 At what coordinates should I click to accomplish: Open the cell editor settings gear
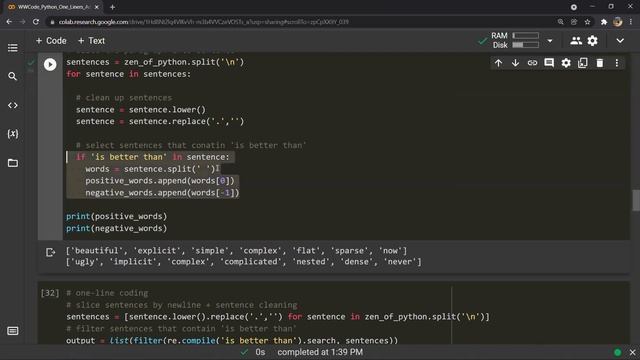(x=566, y=63)
